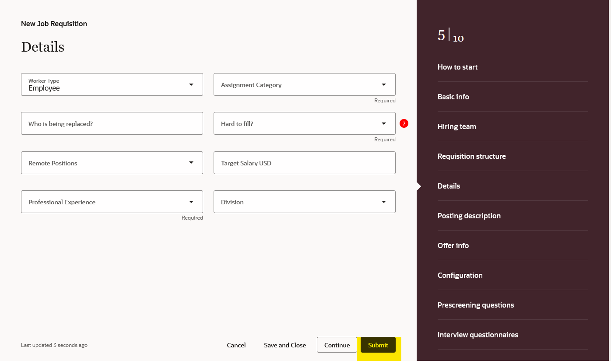Click the red help icon beside Hard to fill
611x364 pixels.
[x=404, y=124]
